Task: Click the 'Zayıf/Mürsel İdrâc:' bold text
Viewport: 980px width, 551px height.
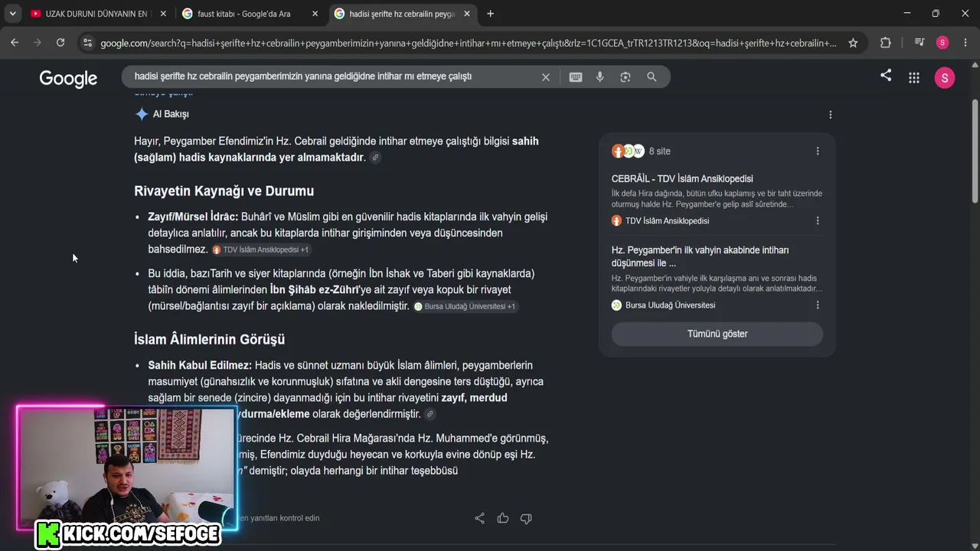Action: 193,217
